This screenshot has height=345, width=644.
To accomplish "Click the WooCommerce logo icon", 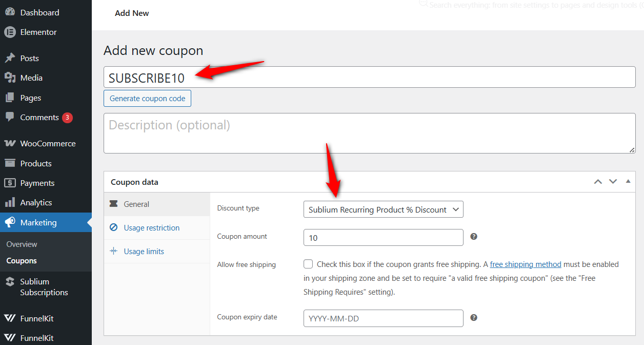I will tap(10, 144).
